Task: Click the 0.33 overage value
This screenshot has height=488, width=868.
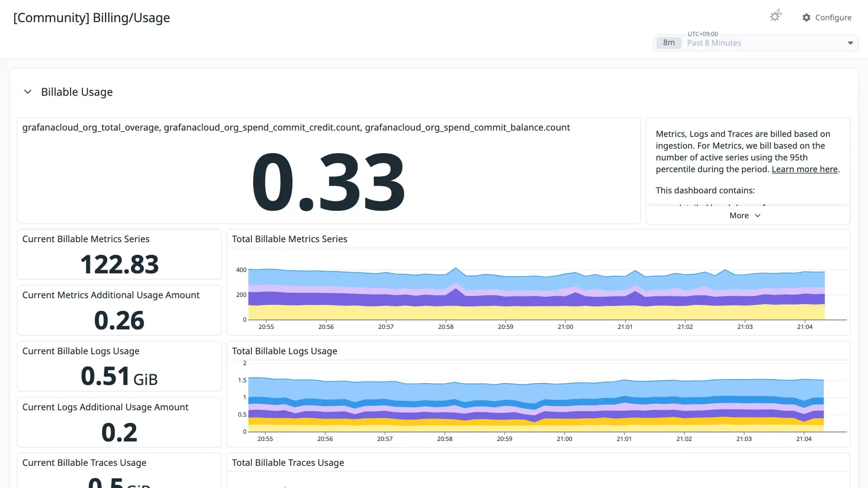Action: (328, 182)
